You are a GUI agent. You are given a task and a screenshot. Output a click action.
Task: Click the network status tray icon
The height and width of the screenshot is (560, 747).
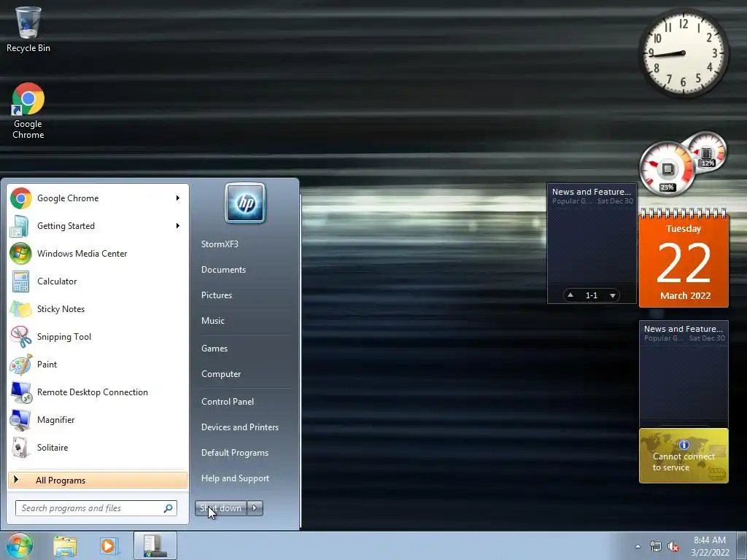(656, 547)
